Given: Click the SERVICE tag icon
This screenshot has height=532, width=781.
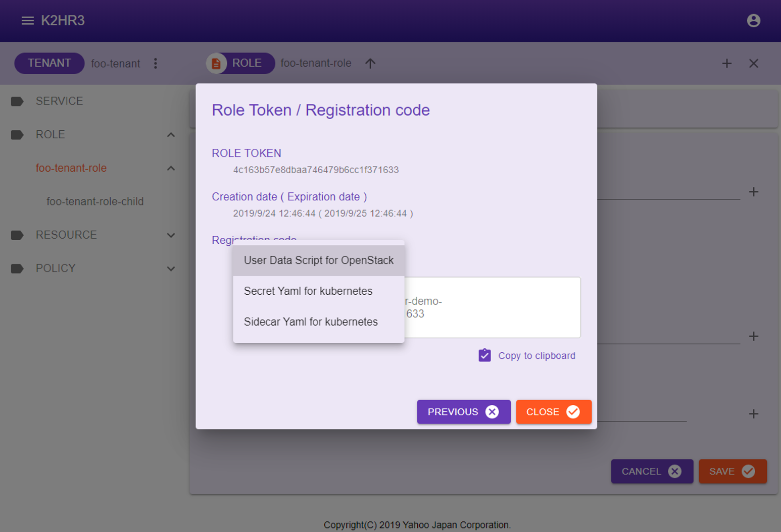Looking at the screenshot, I should pos(17,101).
